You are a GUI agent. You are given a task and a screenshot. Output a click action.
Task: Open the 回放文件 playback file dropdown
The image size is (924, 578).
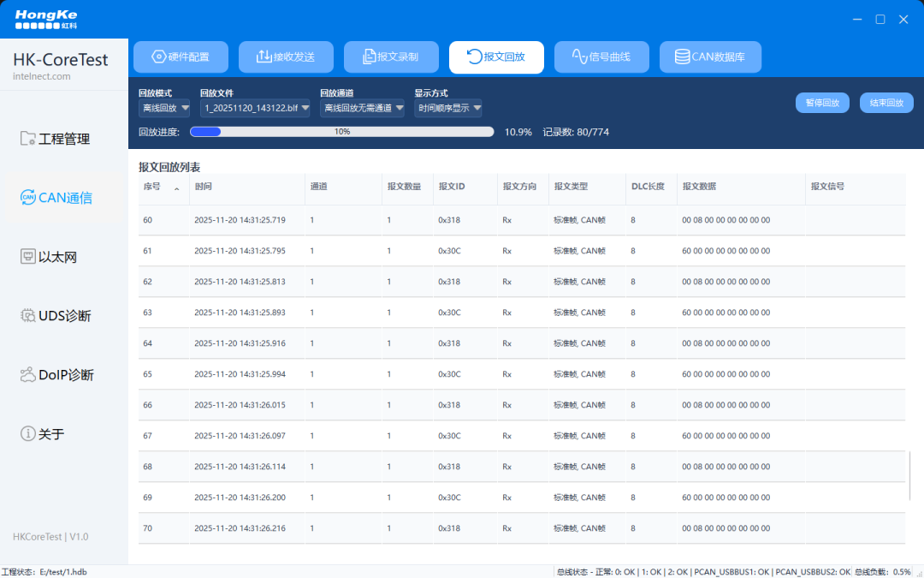click(255, 108)
